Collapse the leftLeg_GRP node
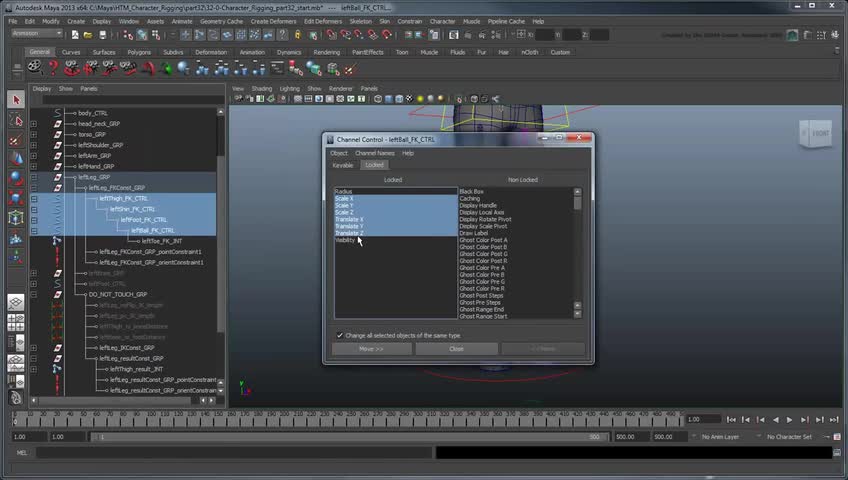The image size is (848, 480). pyautogui.click(x=34, y=177)
